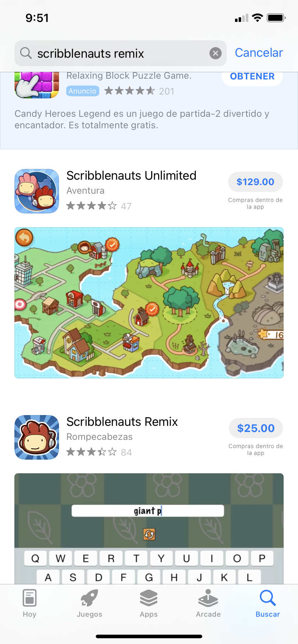Tap the Scribblenauts Remix title text
The image size is (298, 644).
click(x=122, y=422)
